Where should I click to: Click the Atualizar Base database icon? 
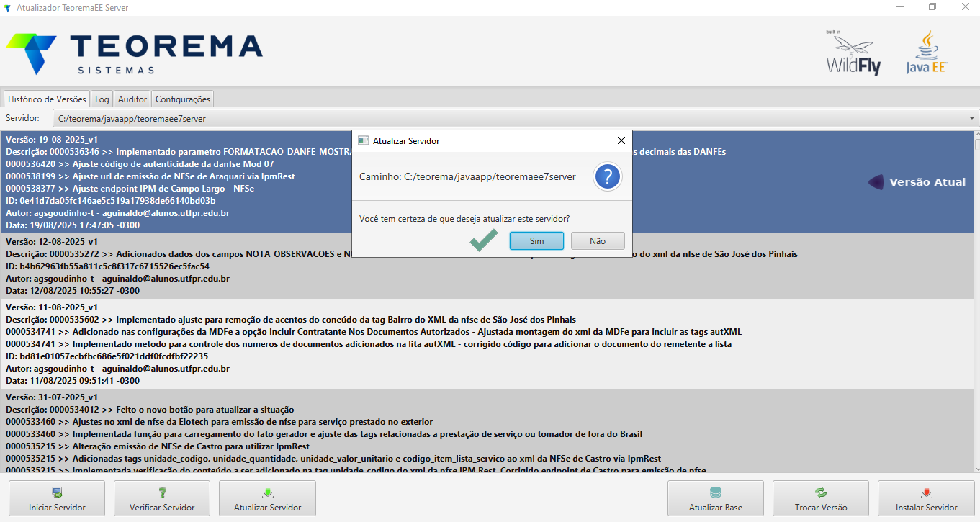pyautogui.click(x=715, y=492)
